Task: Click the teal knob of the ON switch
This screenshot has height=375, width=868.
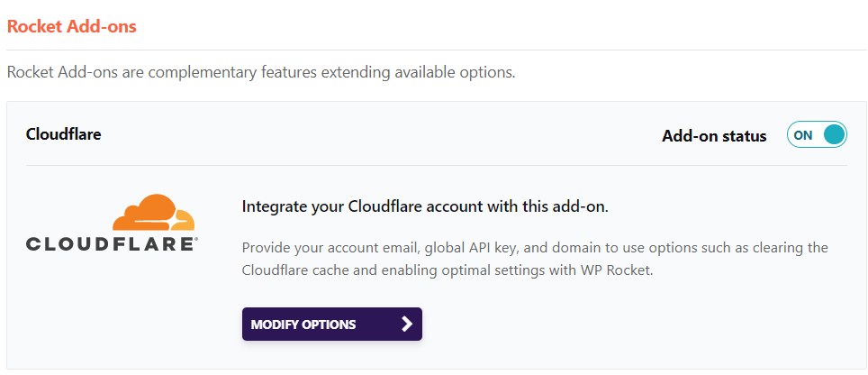Action: pos(834,135)
